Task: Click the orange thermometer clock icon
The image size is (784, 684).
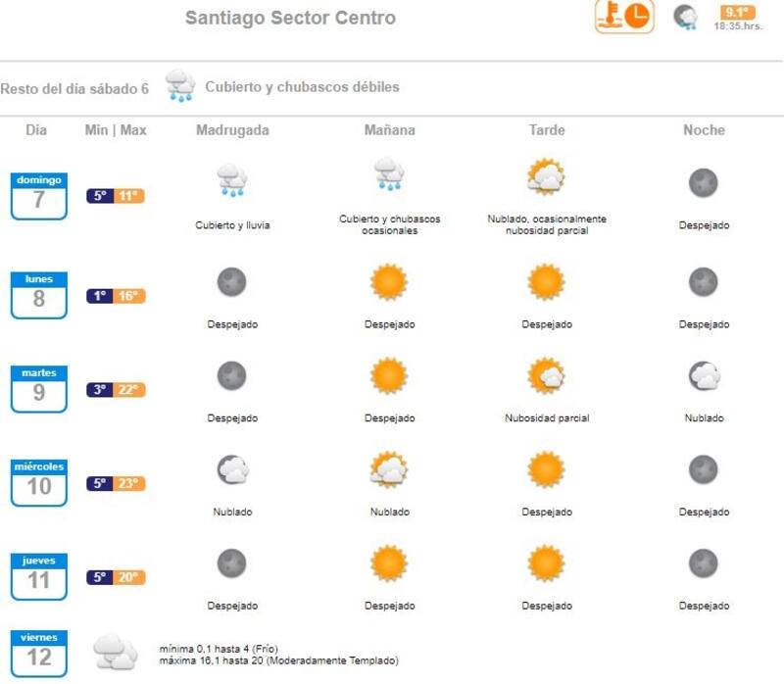Action: pyautogui.click(x=624, y=17)
